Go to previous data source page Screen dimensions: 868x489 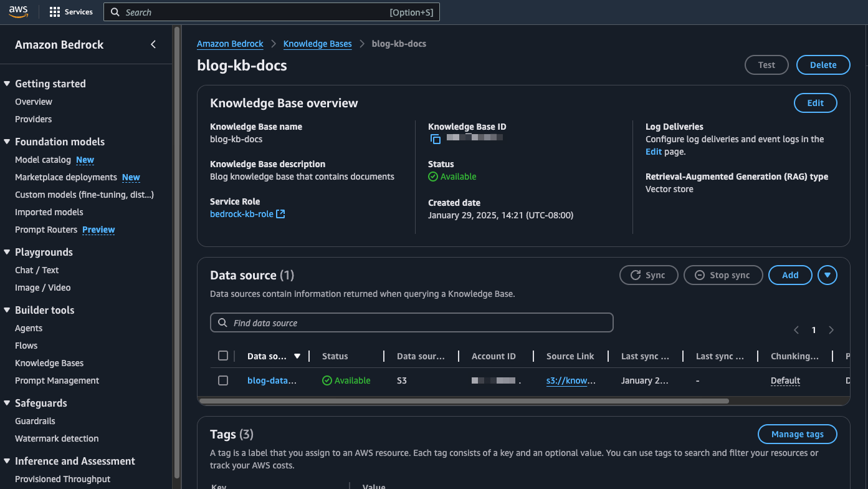(796, 330)
